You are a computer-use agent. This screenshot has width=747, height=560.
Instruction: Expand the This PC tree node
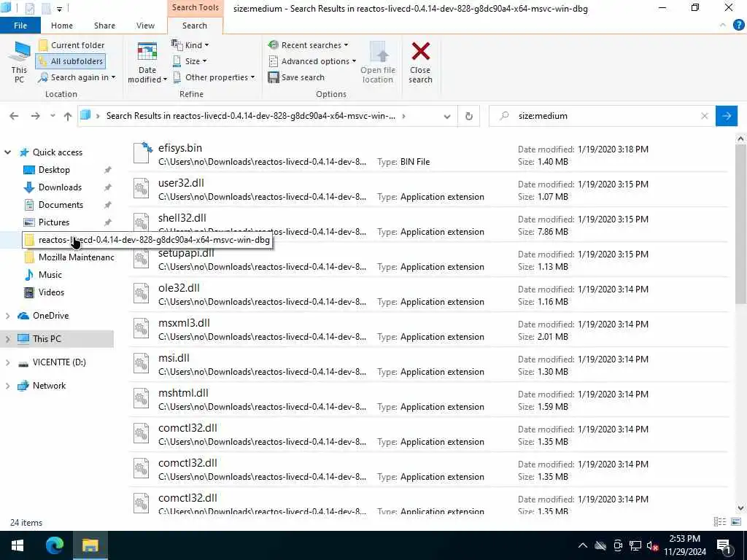click(x=7, y=339)
